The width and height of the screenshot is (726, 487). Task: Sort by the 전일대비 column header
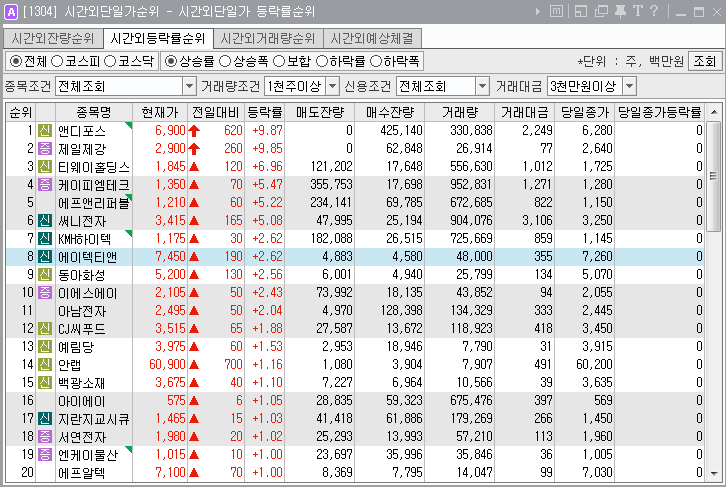pyautogui.click(x=216, y=112)
